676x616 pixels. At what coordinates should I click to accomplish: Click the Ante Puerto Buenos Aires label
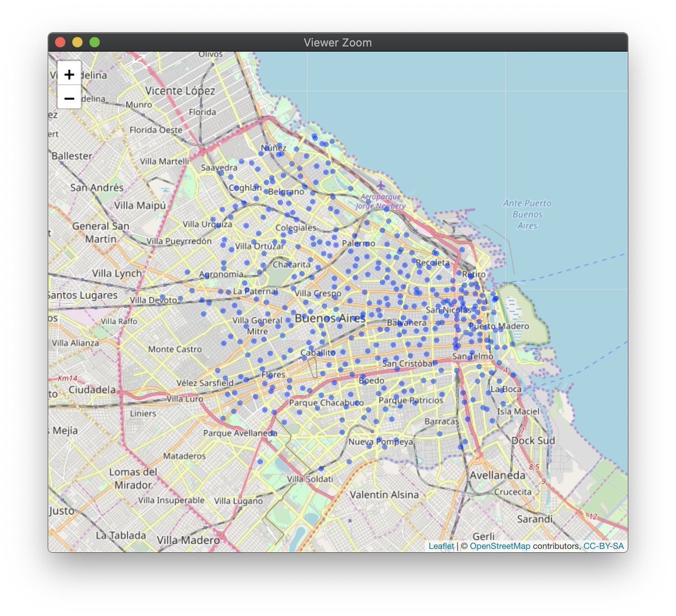click(x=527, y=214)
